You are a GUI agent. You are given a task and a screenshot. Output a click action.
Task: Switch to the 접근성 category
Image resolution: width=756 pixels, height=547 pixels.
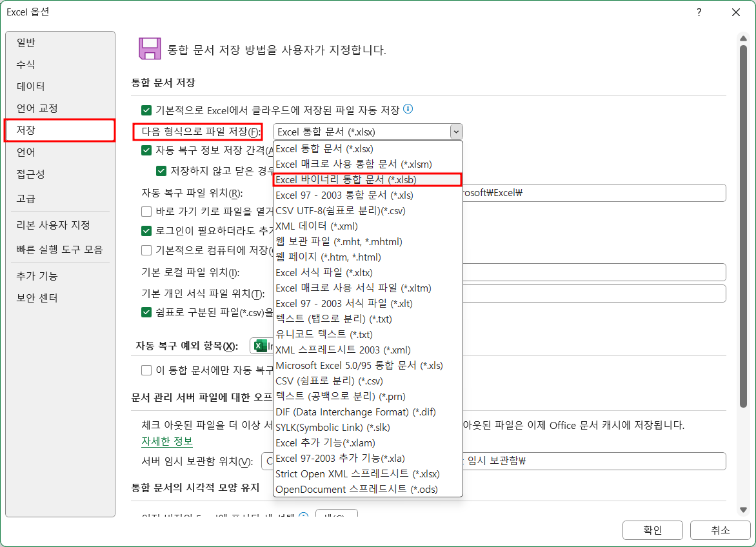click(x=60, y=174)
